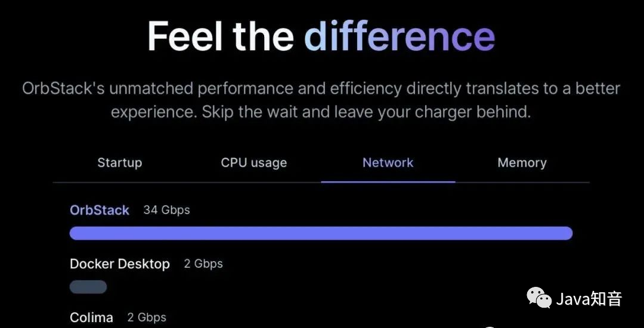Viewport: 644px width, 328px height.
Task: Click the white "Feel the" heading text
Action: tap(221, 36)
